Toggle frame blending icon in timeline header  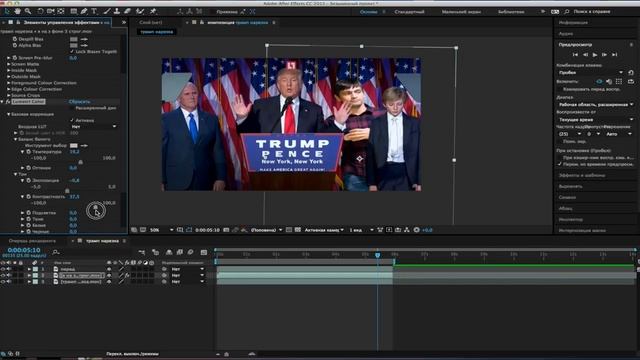click(x=180, y=252)
